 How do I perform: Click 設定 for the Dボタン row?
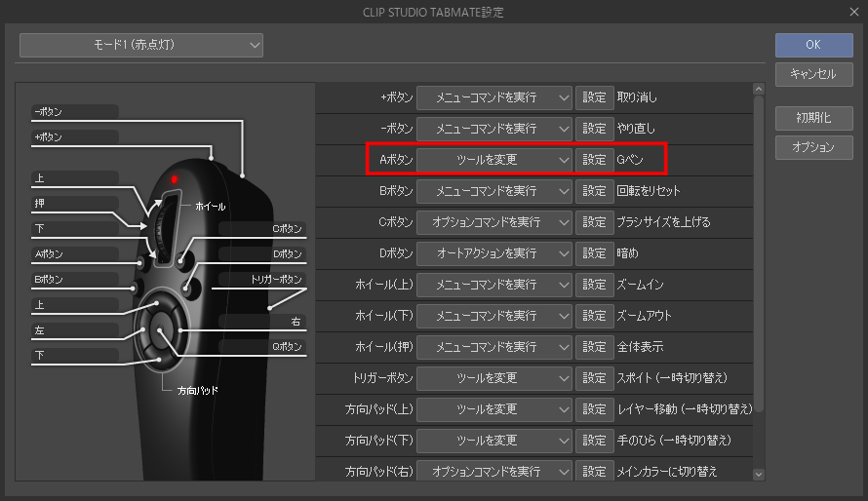click(x=595, y=253)
